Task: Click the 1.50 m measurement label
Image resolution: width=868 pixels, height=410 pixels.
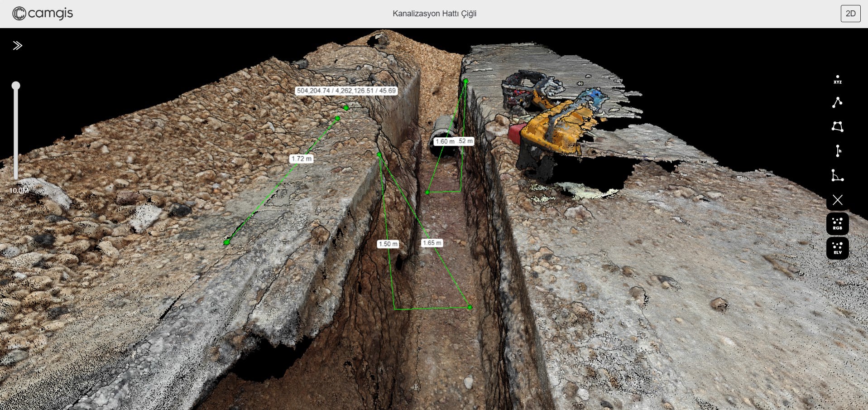Action: point(388,244)
